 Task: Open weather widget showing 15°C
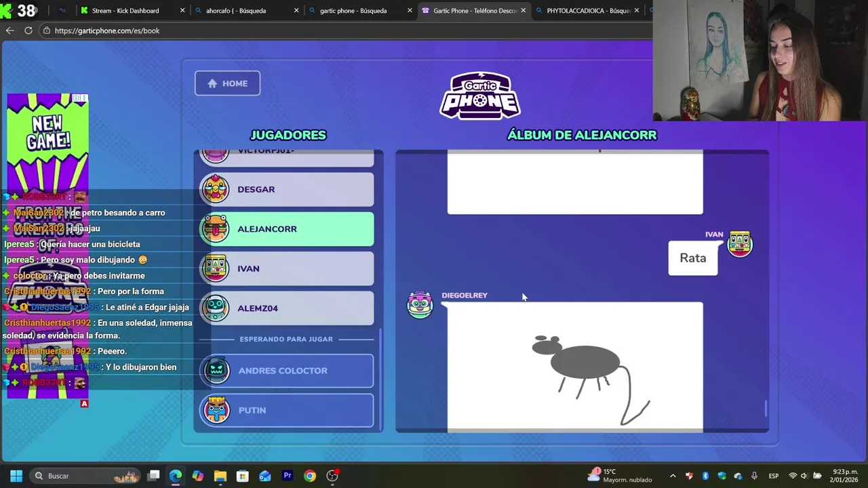[x=620, y=476]
